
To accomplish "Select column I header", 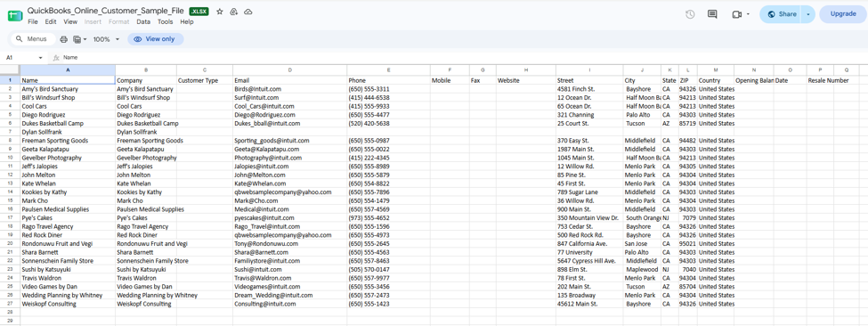I will pos(589,69).
